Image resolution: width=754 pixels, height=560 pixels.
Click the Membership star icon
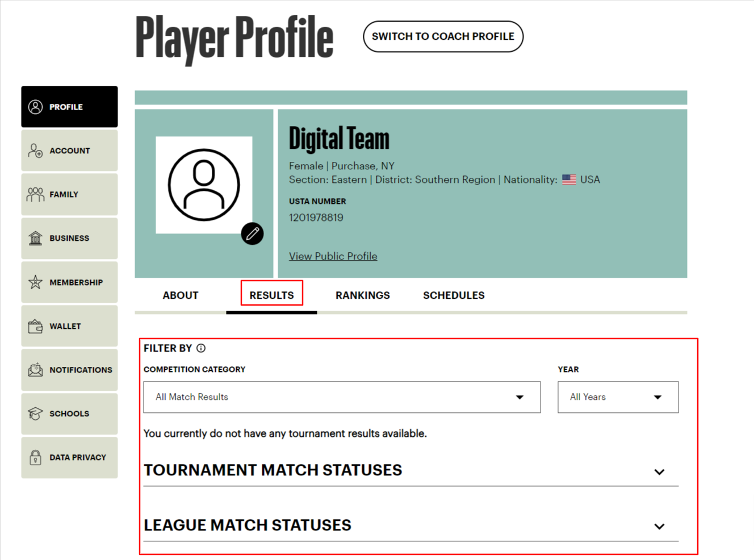[x=35, y=282]
